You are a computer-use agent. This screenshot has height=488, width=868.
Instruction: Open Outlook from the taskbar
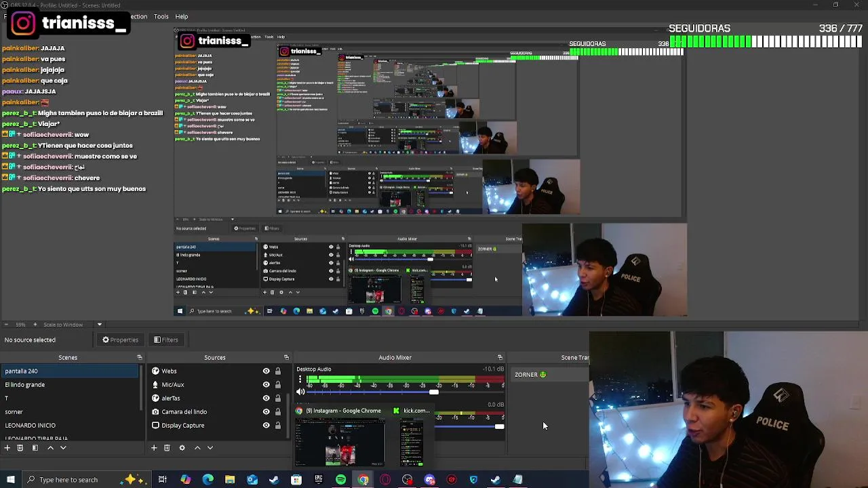point(252,480)
